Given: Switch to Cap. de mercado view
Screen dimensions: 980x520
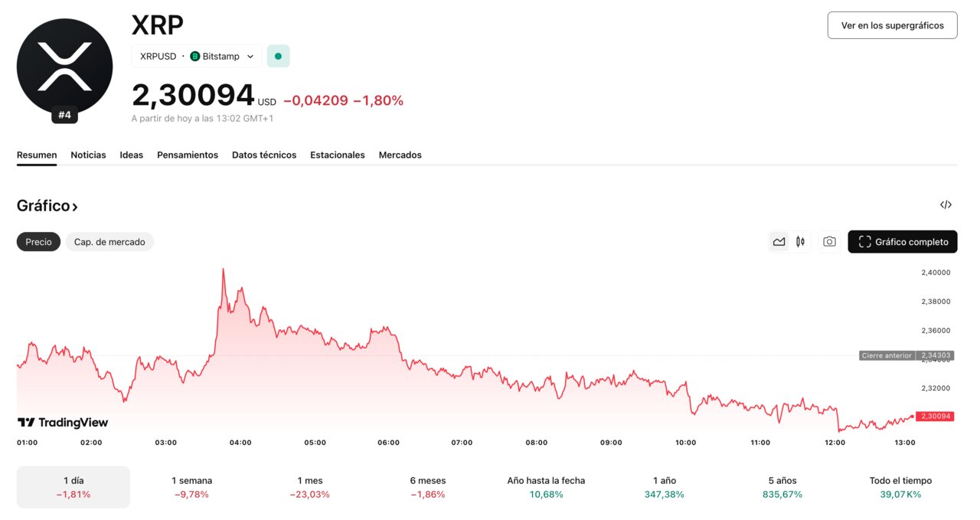Looking at the screenshot, I should [109, 241].
